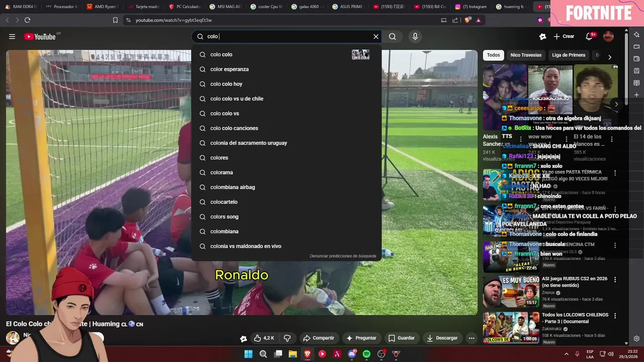
Task: Open the Brave Rewards triangle icon
Action: 478,20
